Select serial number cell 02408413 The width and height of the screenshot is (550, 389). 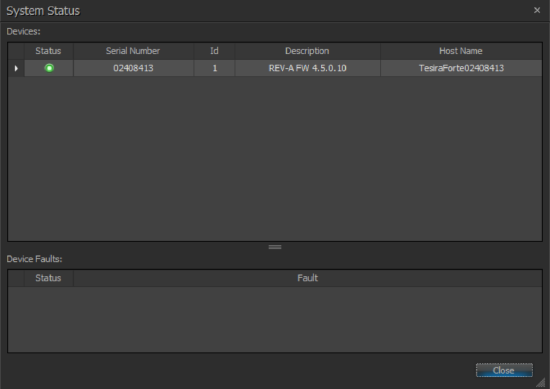point(133,68)
